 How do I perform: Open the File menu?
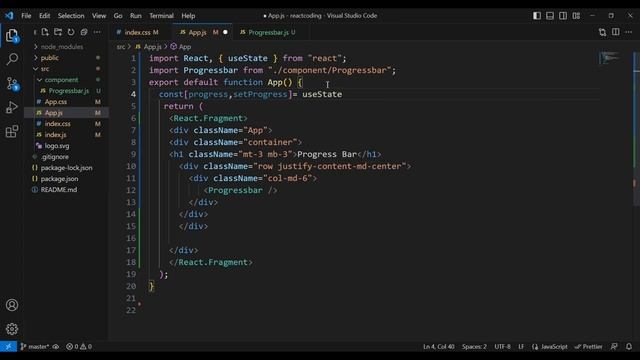(x=26, y=16)
